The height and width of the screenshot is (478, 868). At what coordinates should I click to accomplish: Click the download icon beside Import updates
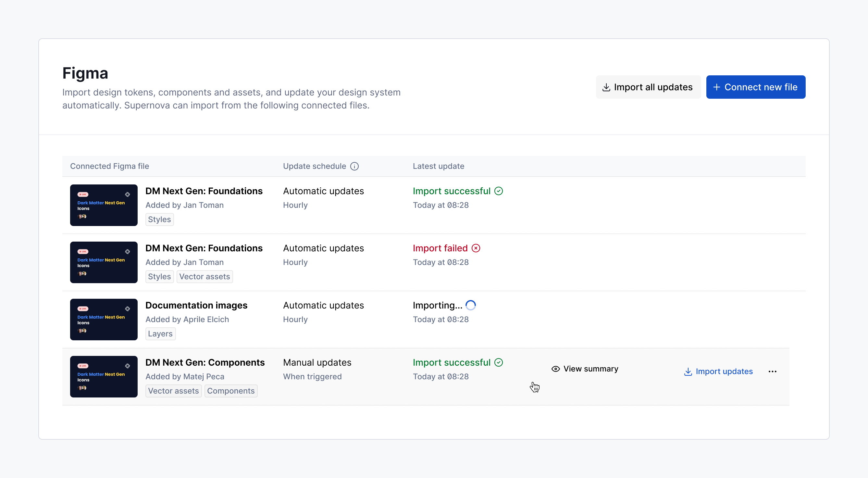click(688, 372)
